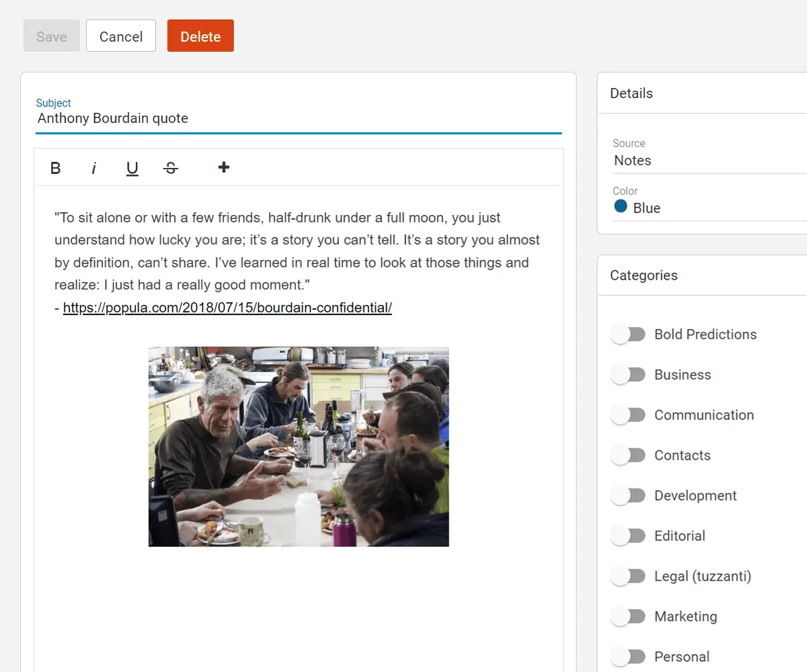Apply italic formatting to text
807x672 pixels.
pyautogui.click(x=94, y=168)
